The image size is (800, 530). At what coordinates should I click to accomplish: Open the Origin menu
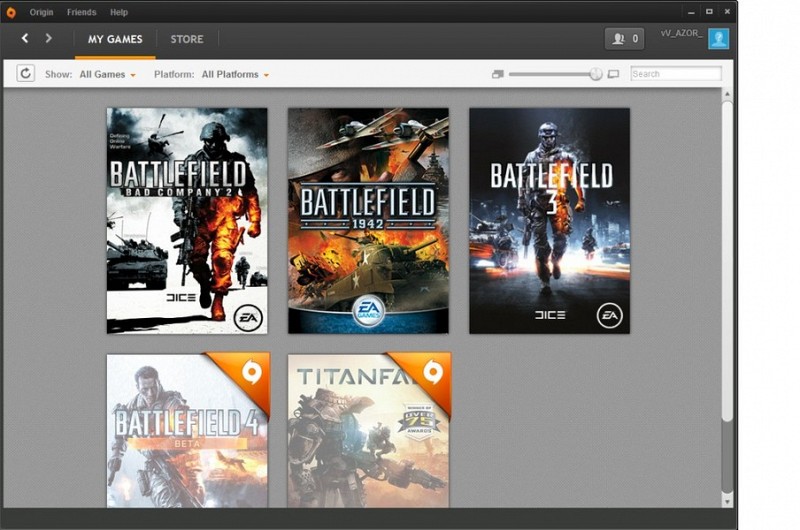click(x=41, y=12)
